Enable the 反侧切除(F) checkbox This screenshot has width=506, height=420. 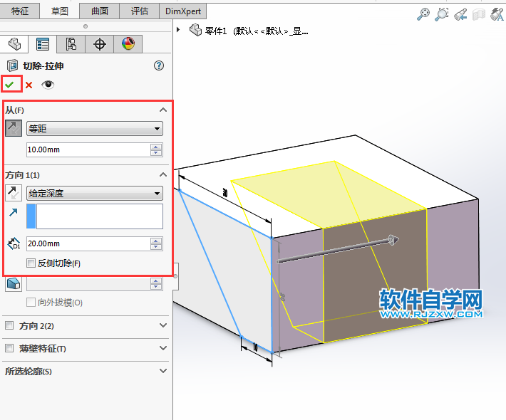pos(31,263)
